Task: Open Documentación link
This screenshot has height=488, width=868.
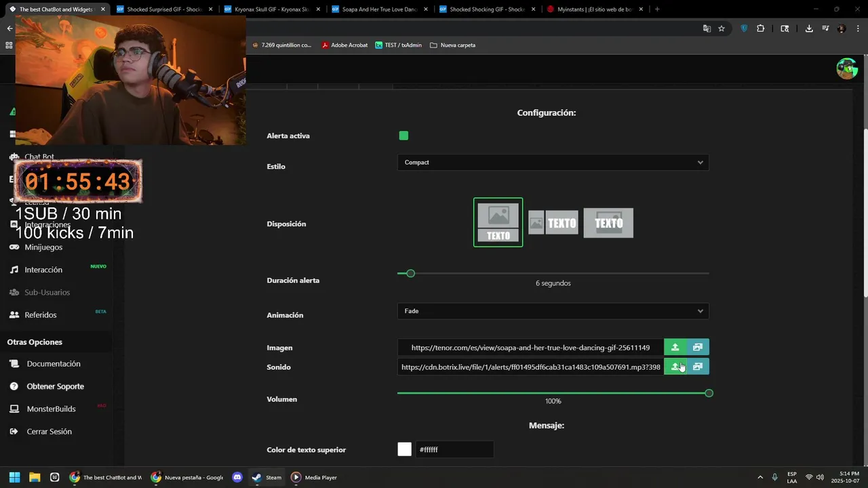Action: tap(54, 364)
